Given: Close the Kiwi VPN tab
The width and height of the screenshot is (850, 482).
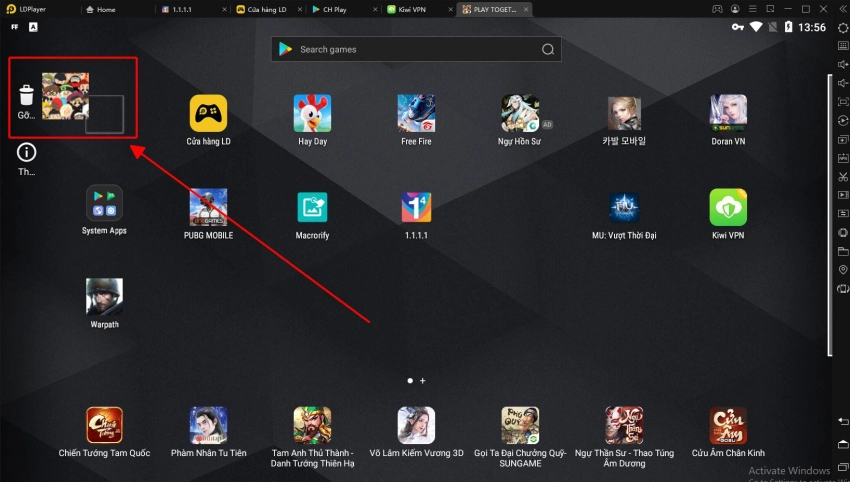Looking at the screenshot, I should tap(450, 9).
